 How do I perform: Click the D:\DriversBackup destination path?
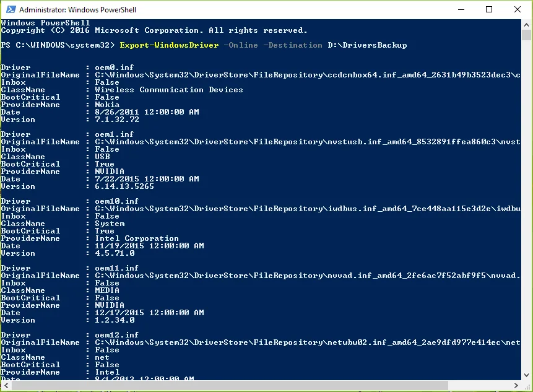pos(367,45)
